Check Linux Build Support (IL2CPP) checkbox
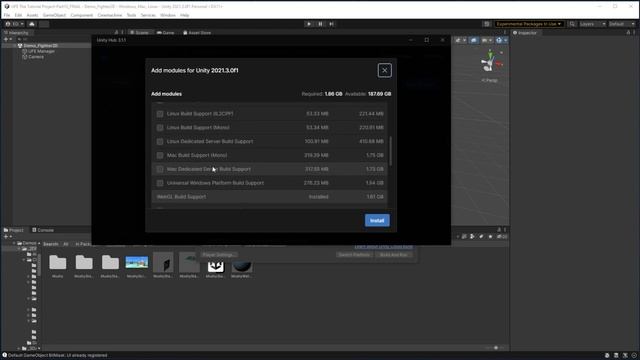The width and height of the screenshot is (640, 360). 160,114
